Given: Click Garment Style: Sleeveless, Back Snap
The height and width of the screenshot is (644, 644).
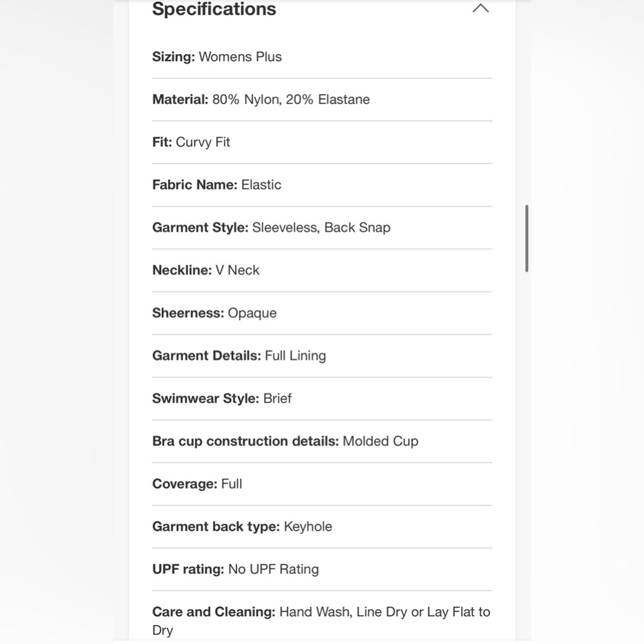Looking at the screenshot, I should [271, 227].
